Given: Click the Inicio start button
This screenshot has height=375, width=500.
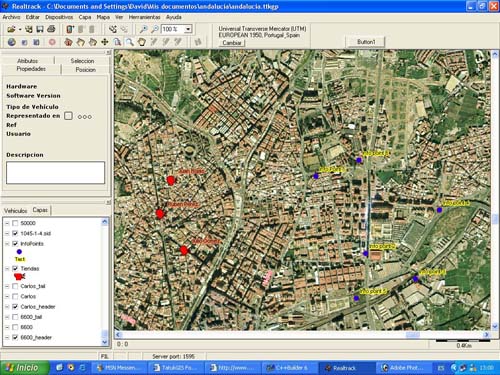Looking at the screenshot, I should click(23, 368).
